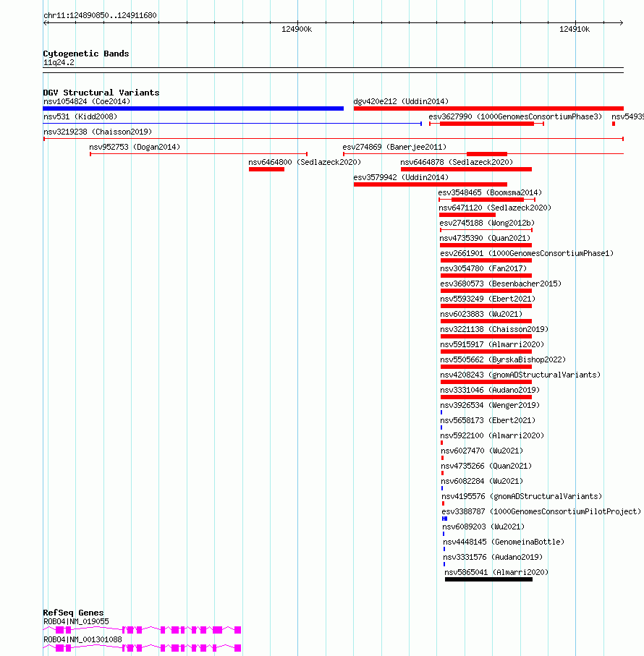Select nsv6089203 (Wu2021) label
Viewport: 644px width, 656px height.
484,527
